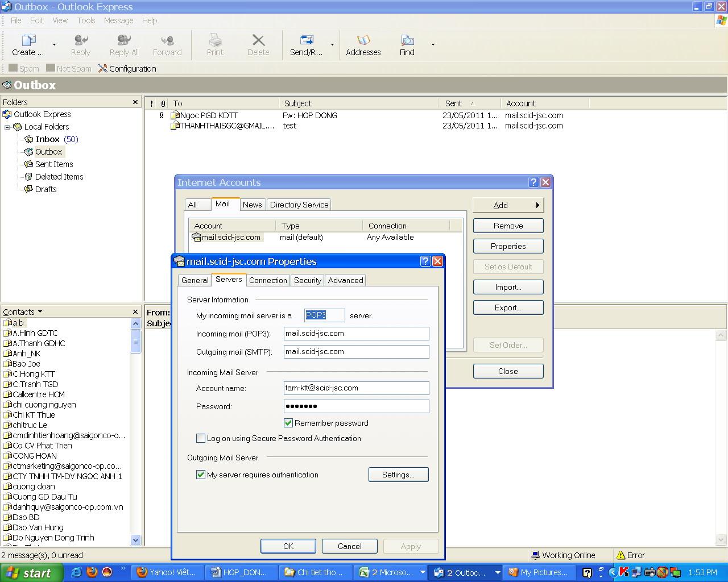Select the contact Bao Joe
Screen dimensions: 728x582
pyautogui.click(x=26, y=364)
